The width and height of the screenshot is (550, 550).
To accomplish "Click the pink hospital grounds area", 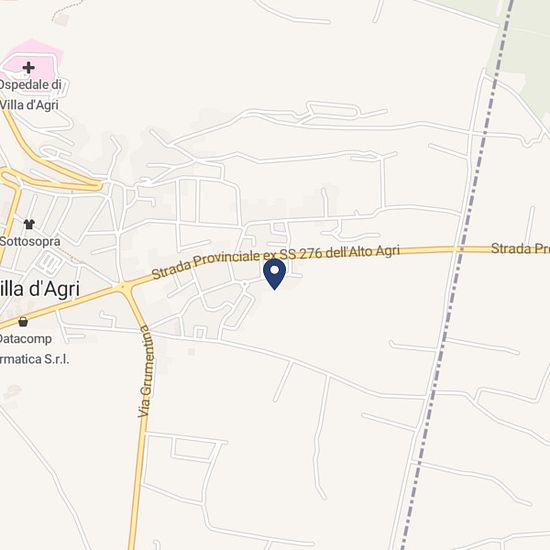I will 32,65.
